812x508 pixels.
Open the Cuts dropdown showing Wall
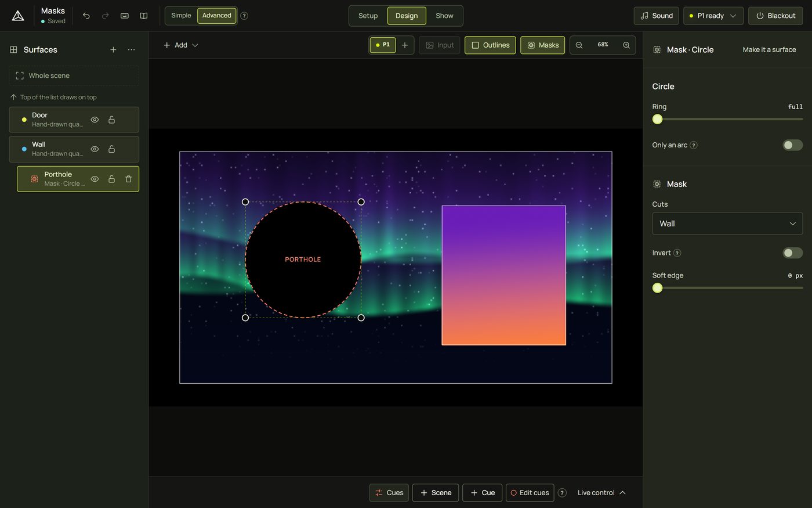tap(727, 224)
